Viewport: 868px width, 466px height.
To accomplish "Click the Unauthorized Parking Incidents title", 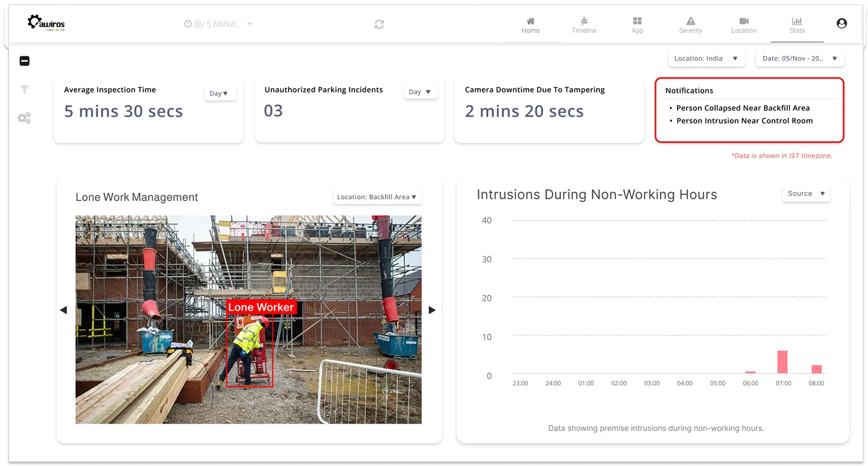I will tap(324, 90).
